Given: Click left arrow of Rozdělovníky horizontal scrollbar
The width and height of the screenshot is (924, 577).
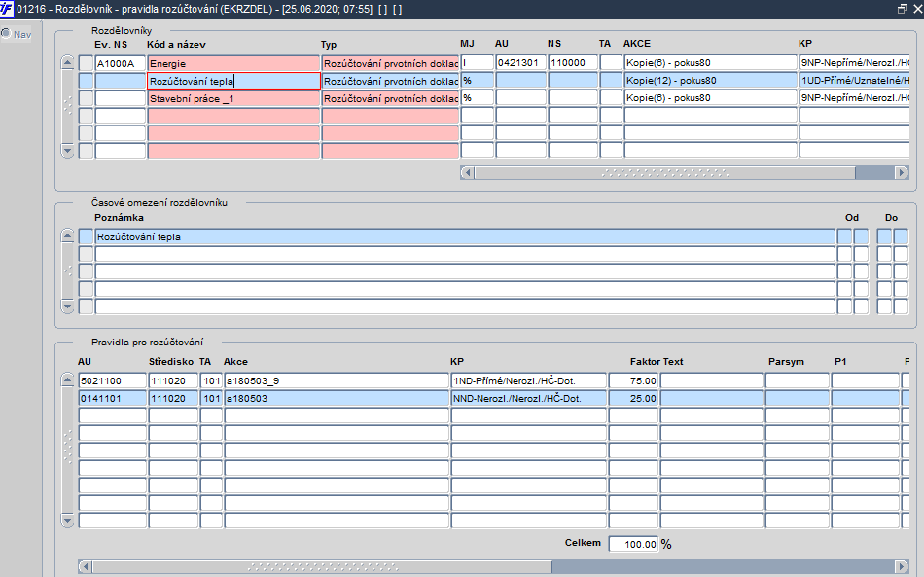Looking at the screenshot, I should tap(467, 172).
